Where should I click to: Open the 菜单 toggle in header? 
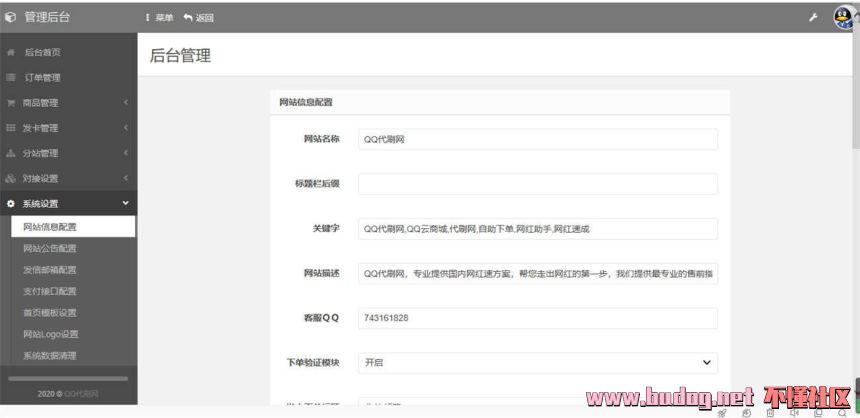(x=160, y=18)
